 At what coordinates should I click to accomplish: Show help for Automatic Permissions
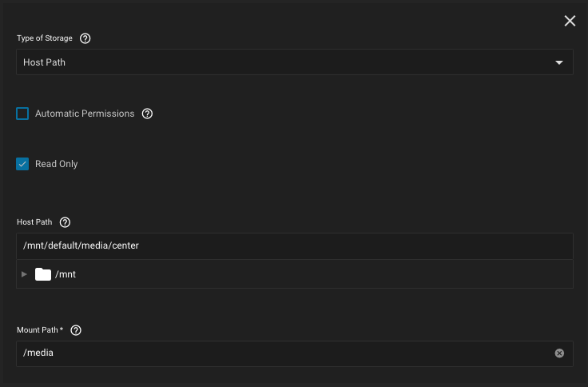(x=147, y=114)
